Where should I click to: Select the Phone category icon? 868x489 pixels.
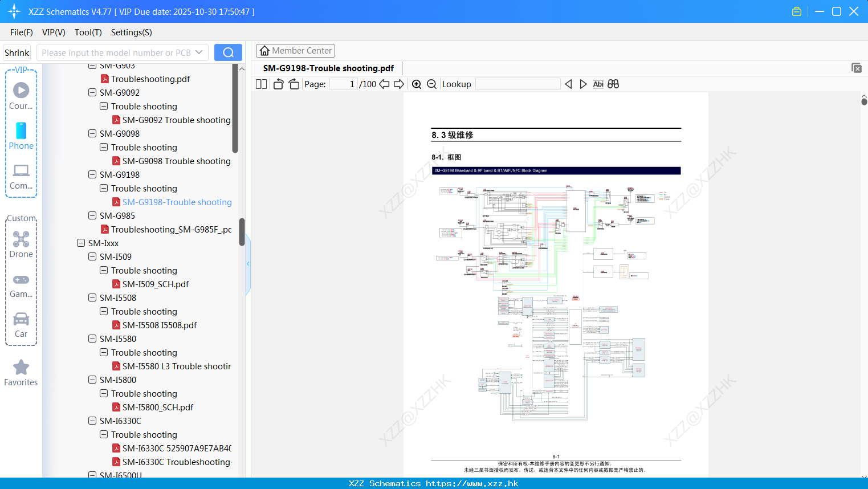click(x=21, y=136)
